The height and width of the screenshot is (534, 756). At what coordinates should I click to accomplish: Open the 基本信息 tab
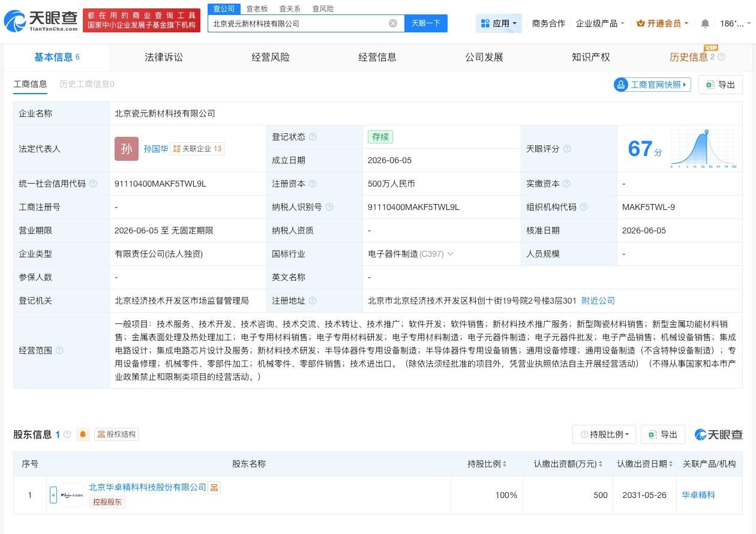(57, 57)
